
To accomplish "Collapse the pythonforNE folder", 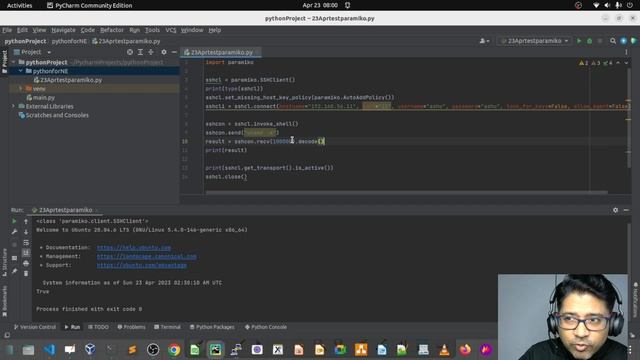I will [x=20, y=71].
